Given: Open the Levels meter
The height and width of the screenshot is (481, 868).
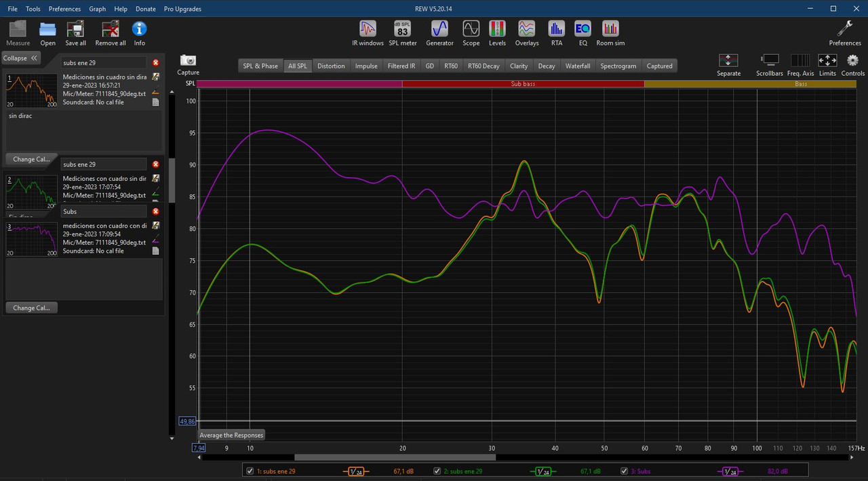Looking at the screenshot, I should (x=497, y=33).
